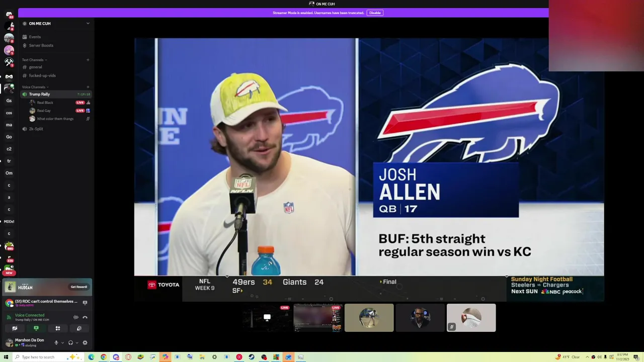Add a new voice channel with plus icon
Image resolution: width=644 pixels, height=362 pixels.
88,87
